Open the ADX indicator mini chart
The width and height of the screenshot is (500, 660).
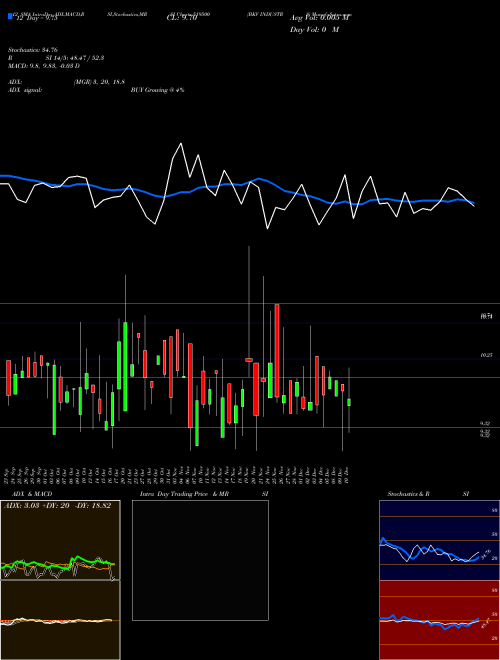pyautogui.click(x=60, y=540)
